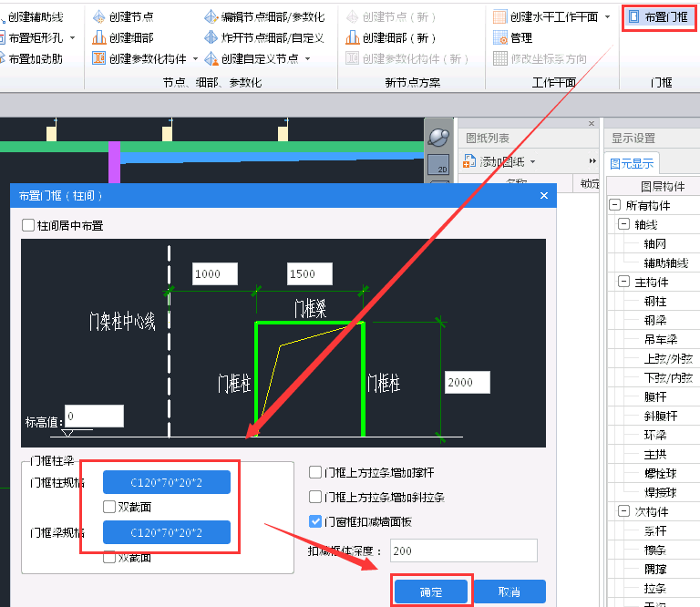Select 檩条 in layer tree
This screenshot has width=700, height=607.
coord(655,550)
